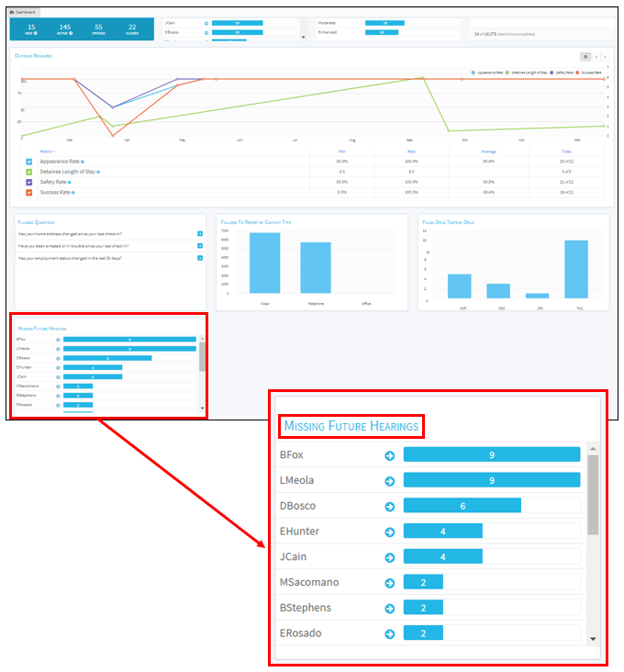Click the arrow icon beside DBosco
Viewport: 624px width, 672px height.
tap(389, 506)
